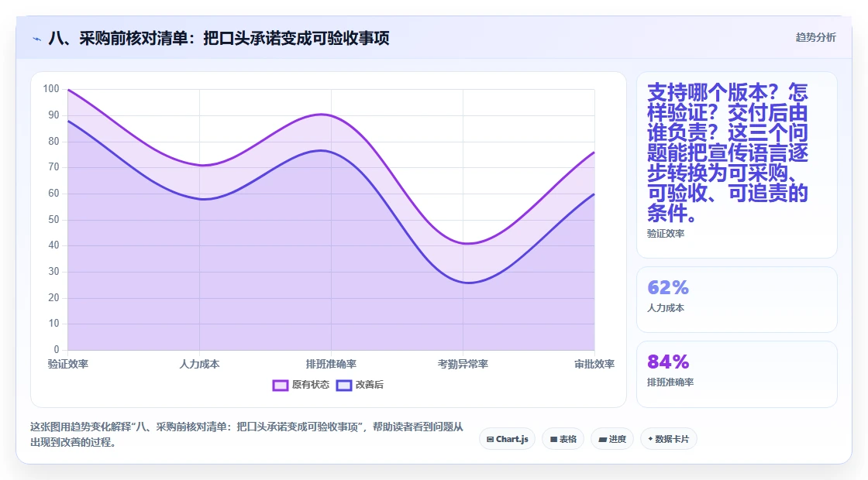Click the 考勤异常率 x-axis label

[463, 364]
